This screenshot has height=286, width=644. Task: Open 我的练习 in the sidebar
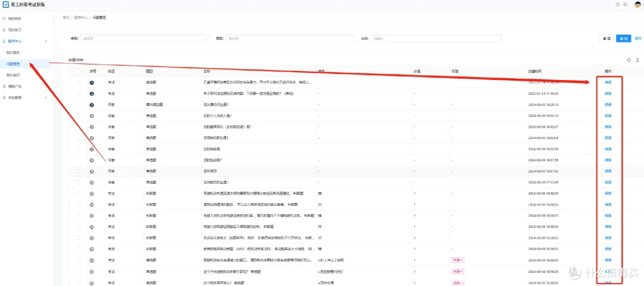point(14,30)
